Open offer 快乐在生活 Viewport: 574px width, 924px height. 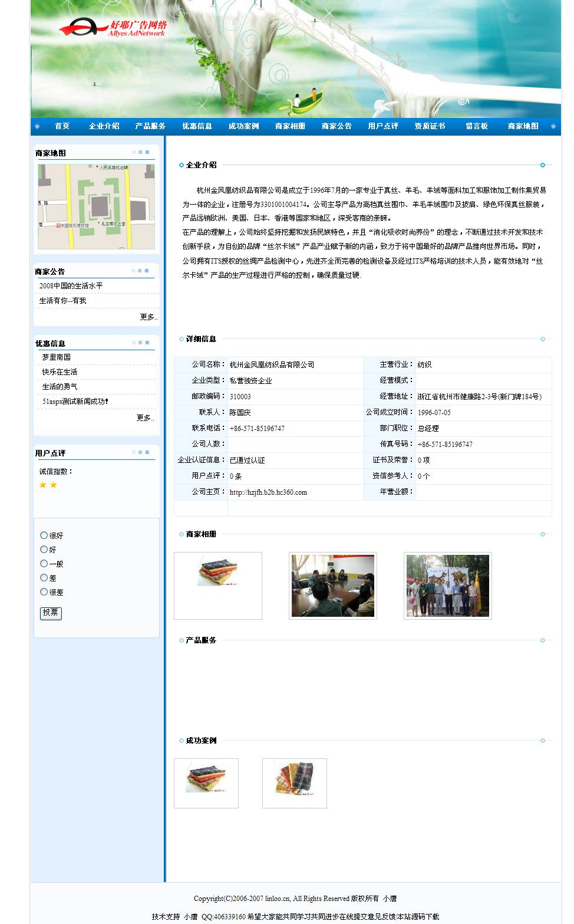(60, 372)
